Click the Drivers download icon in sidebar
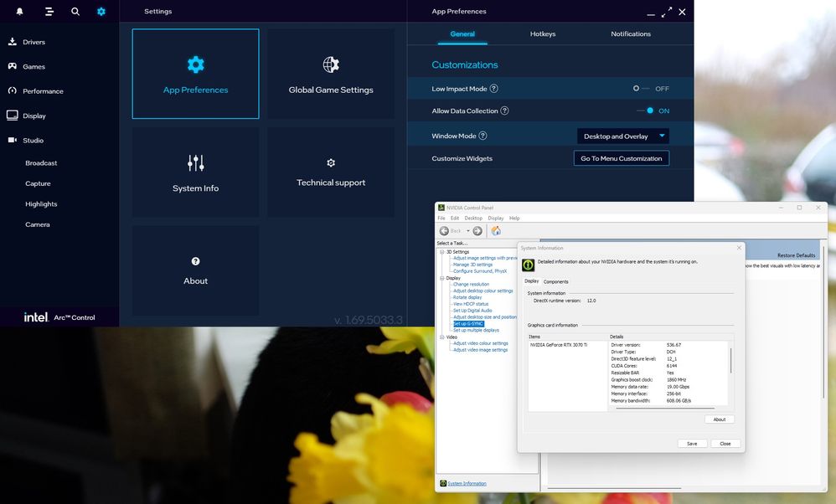Screen dimensions: 836x504 [x=13, y=42]
